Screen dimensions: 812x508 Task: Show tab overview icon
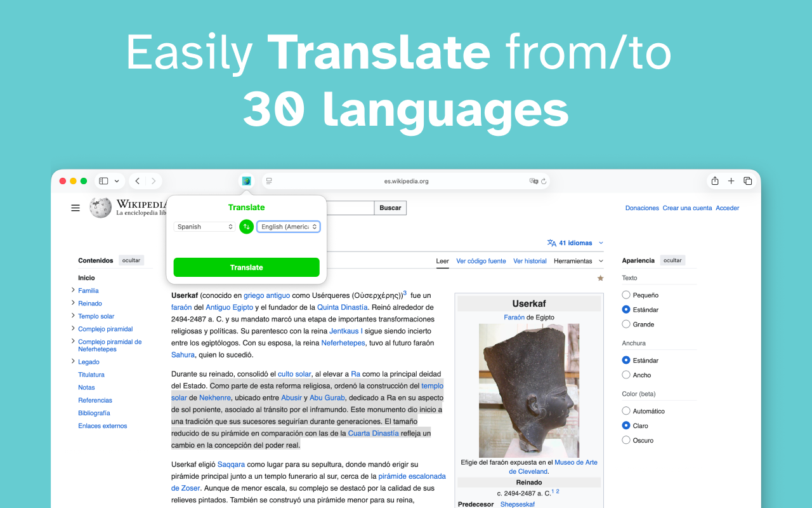coord(747,181)
